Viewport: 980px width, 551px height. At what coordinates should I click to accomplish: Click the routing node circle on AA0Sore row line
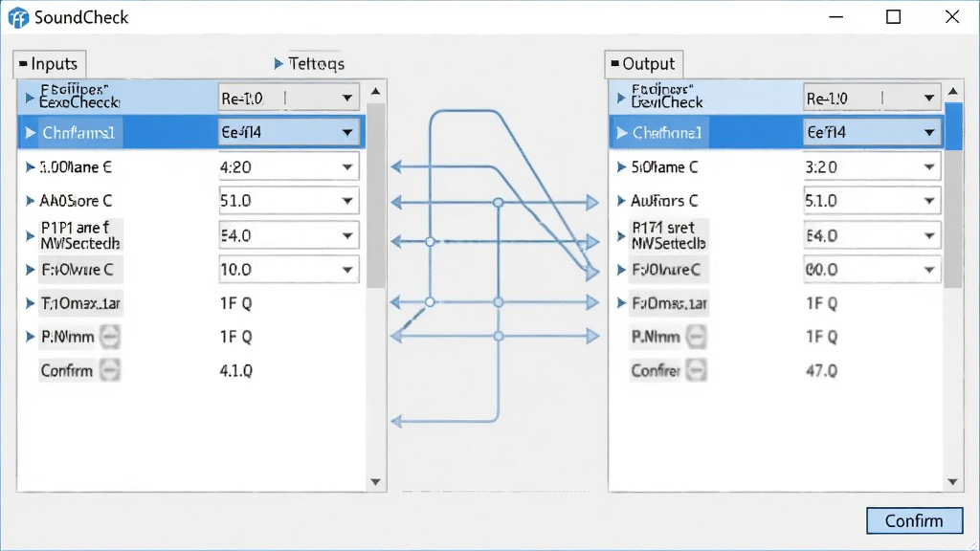pyautogui.click(x=498, y=203)
